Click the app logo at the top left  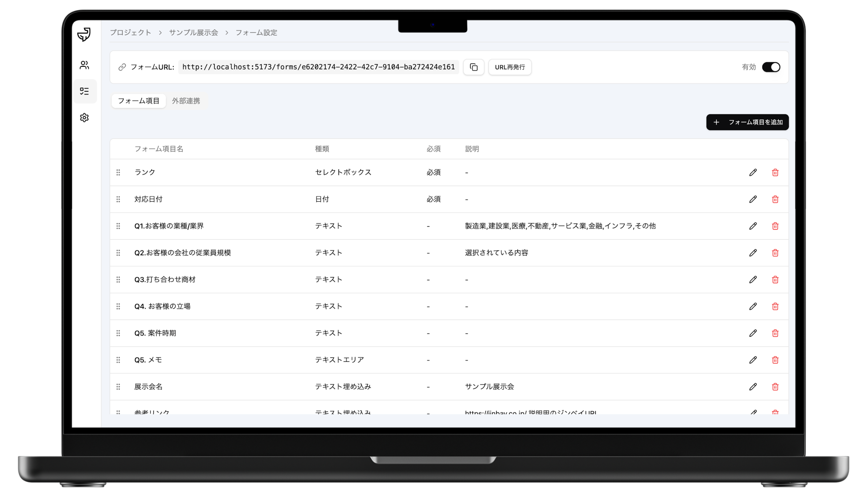(84, 34)
